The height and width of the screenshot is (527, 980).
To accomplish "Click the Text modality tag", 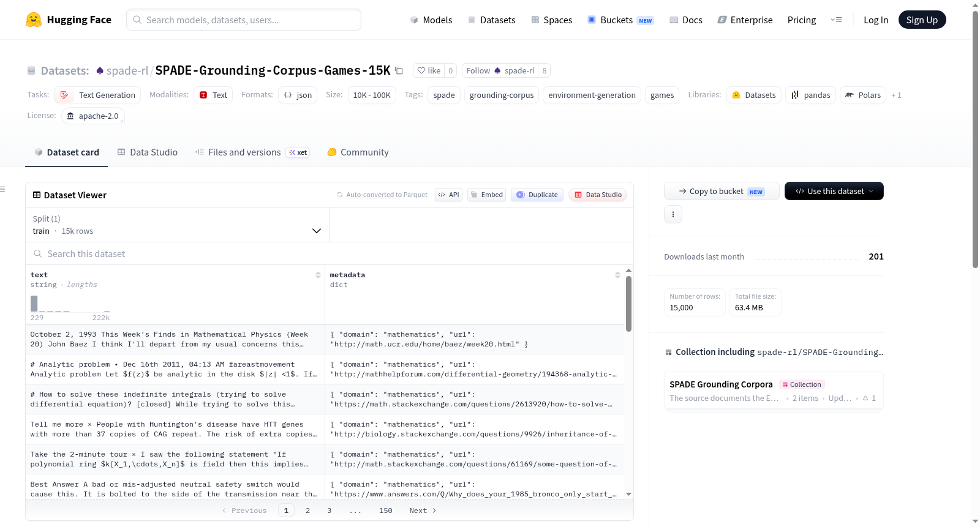I will [x=213, y=95].
